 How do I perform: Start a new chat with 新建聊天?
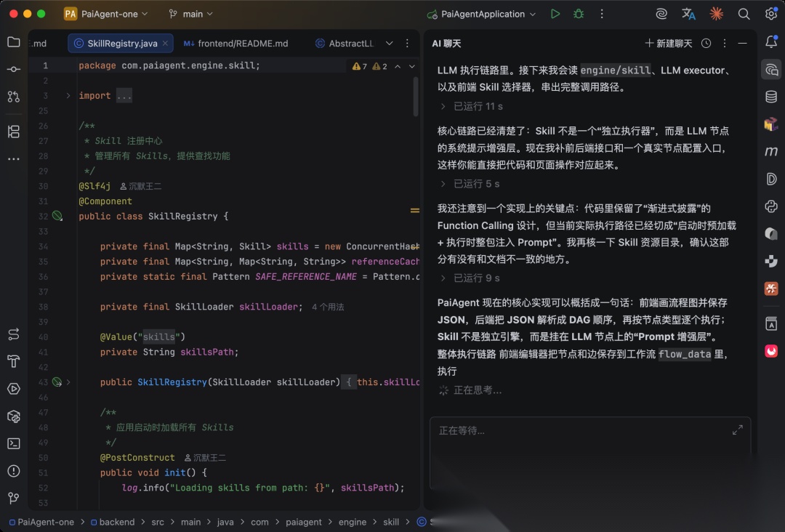click(x=669, y=44)
